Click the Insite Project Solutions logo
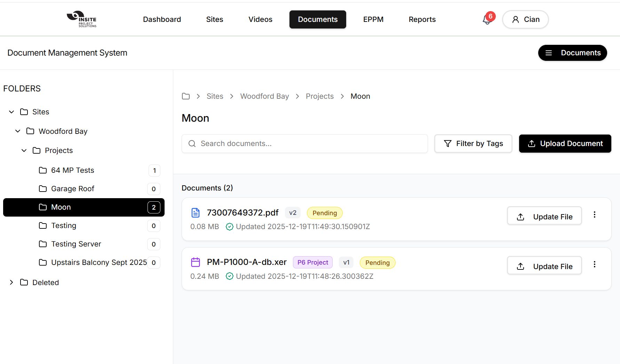Image resolution: width=620 pixels, height=364 pixels. [82, 19]
